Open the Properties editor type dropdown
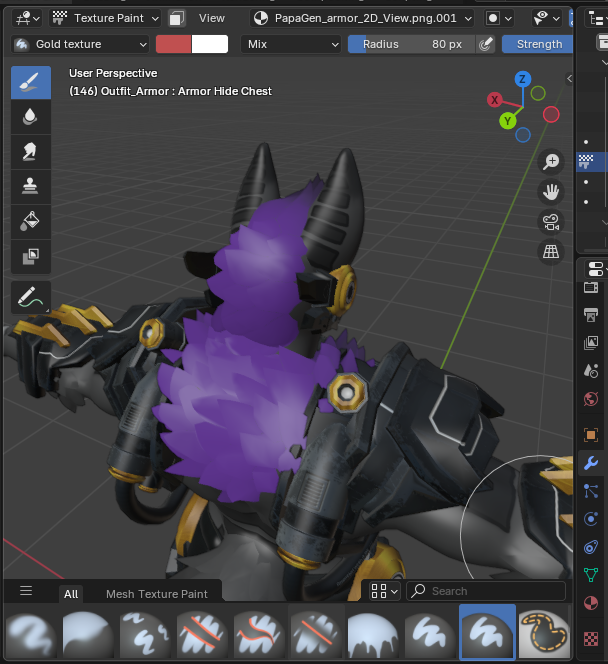Screen dimensions: 608x664 597,269
